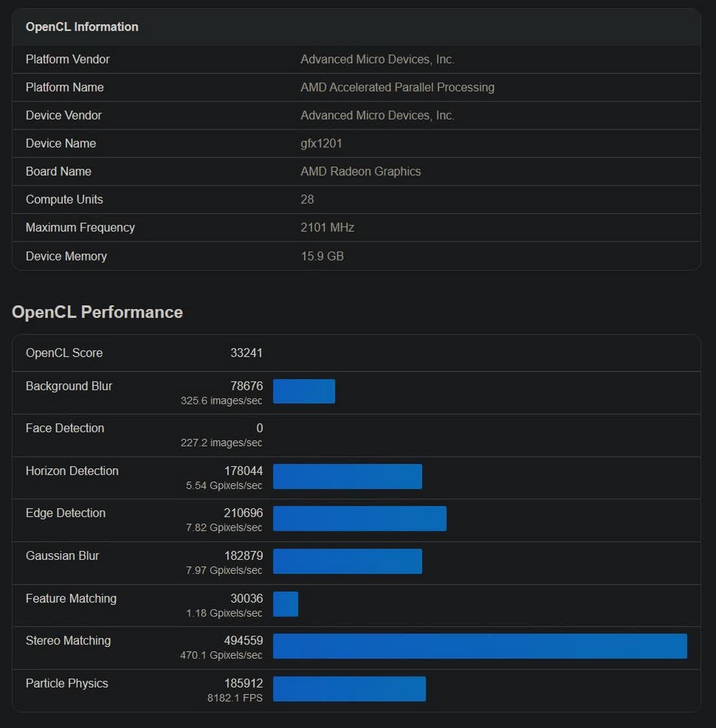Click the Particle Physics performance bar
The width and height of the screenshot is (716, 728).
(x=349, y=689)
